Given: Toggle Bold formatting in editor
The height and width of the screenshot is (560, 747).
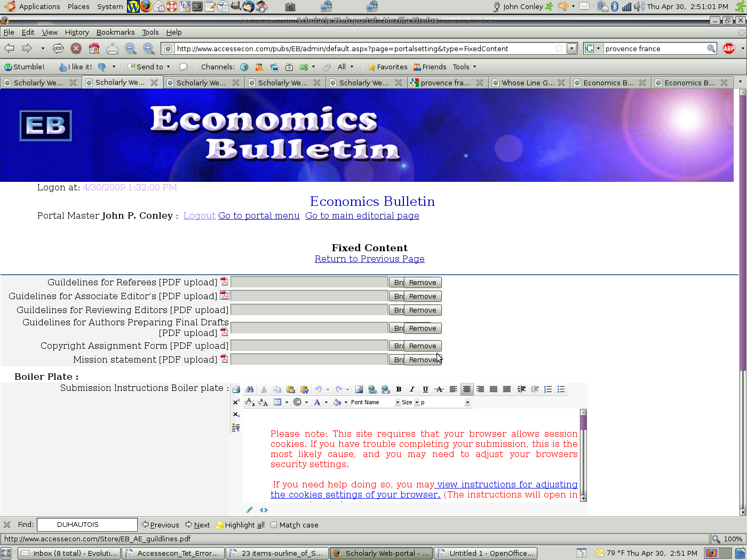Looking at the screenshot, I should point(399,389).
